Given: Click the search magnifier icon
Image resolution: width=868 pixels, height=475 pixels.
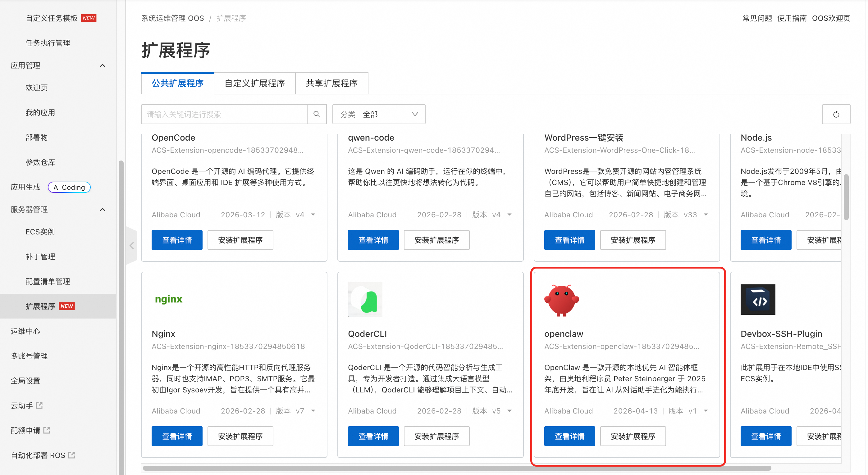Looking at the screenshot, I should 316,114.
